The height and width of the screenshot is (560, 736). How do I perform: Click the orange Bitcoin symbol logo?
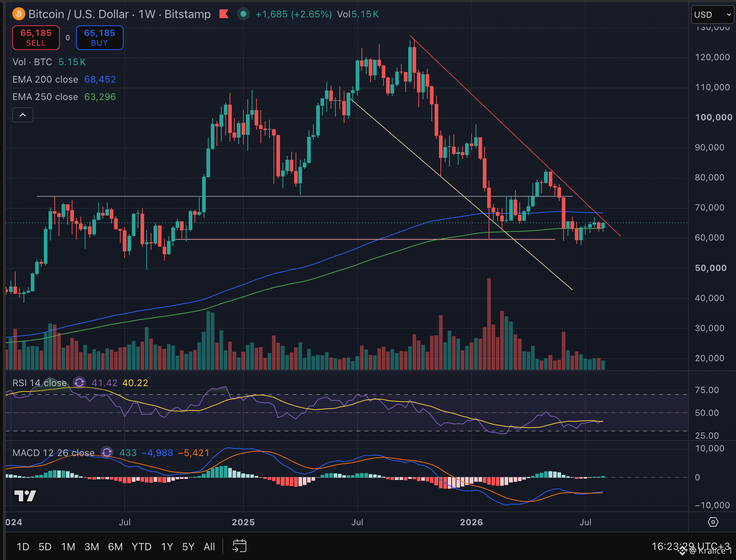click(x=18, y=14)
